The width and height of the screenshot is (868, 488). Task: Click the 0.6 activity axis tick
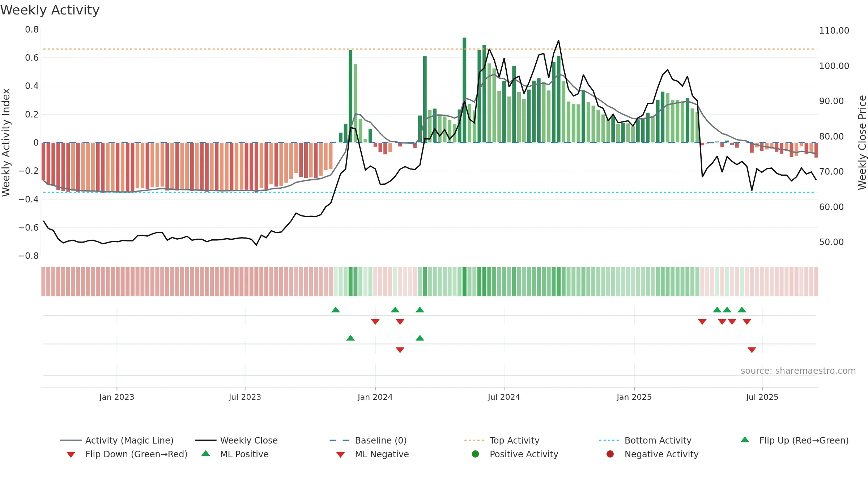coord(32,57)
